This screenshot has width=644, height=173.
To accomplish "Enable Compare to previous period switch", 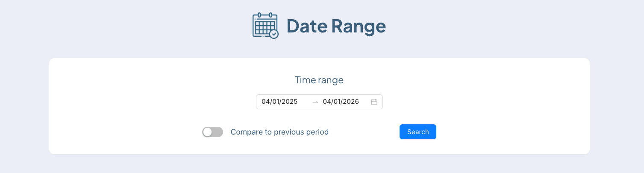I will [212, 132].
